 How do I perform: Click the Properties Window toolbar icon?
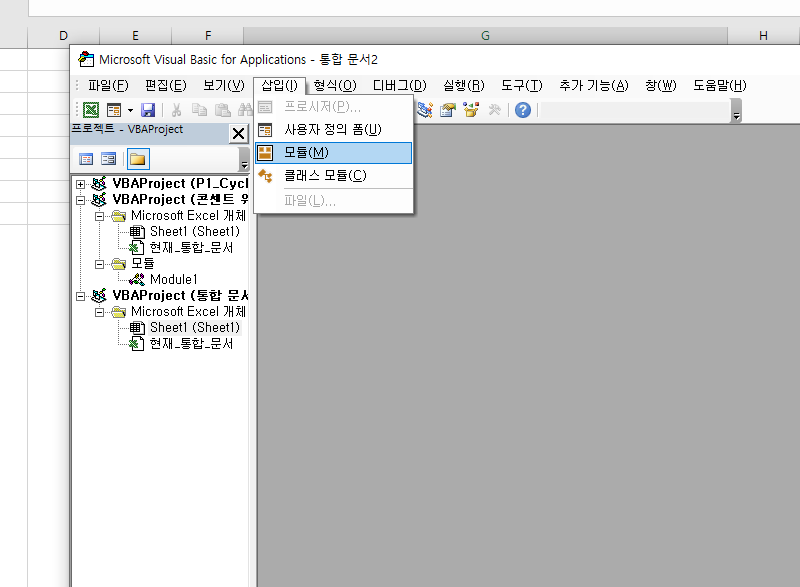tap(448, 110)
